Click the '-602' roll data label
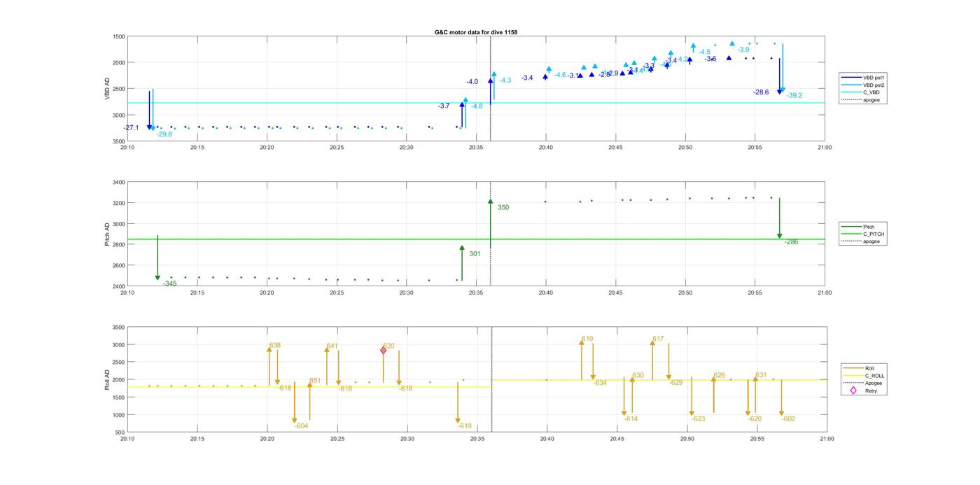Viewport: 980px width, 485px height. coord(789,419)
